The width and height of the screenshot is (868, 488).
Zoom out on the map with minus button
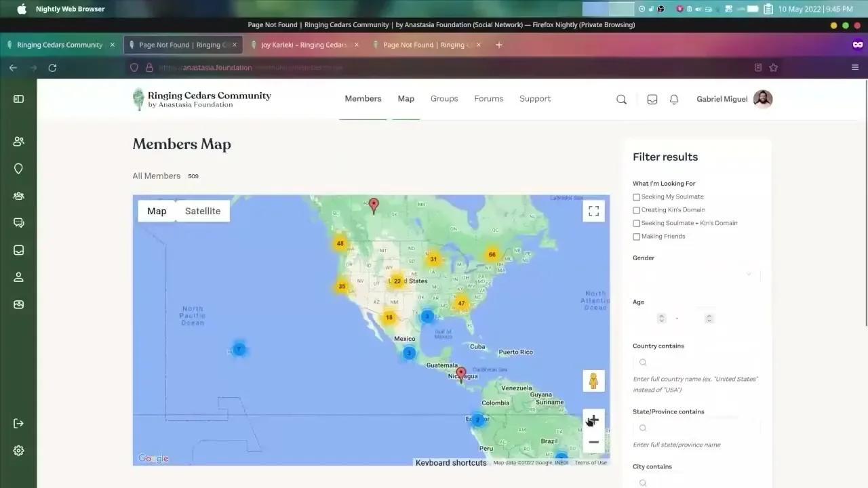coord(593,442)
